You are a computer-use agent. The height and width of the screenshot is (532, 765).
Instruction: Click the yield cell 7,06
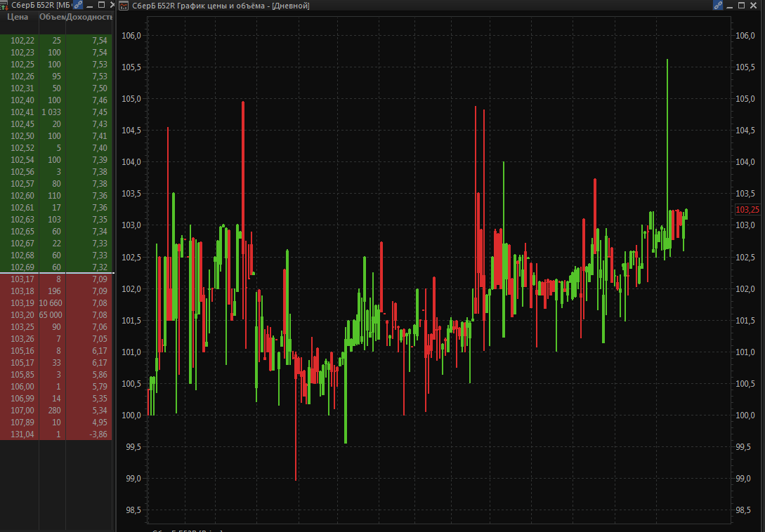[100, 327]
